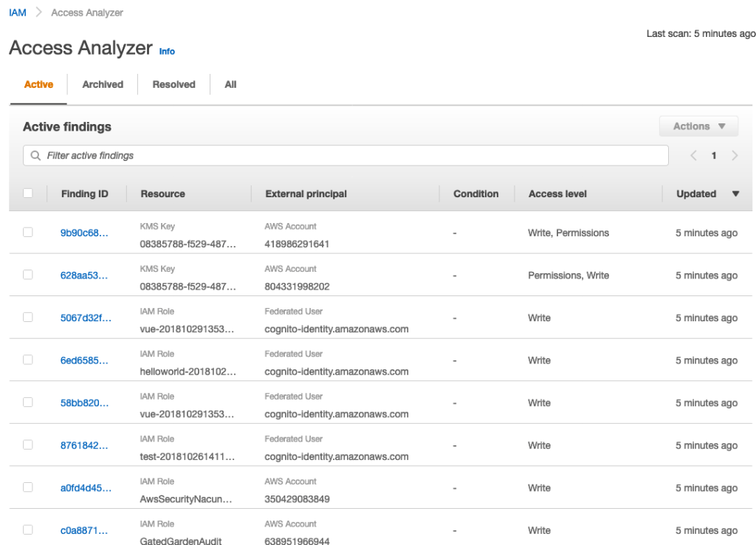
Task: Tick the checkbox for finding a0fd4d45
Action: (28, 487)
